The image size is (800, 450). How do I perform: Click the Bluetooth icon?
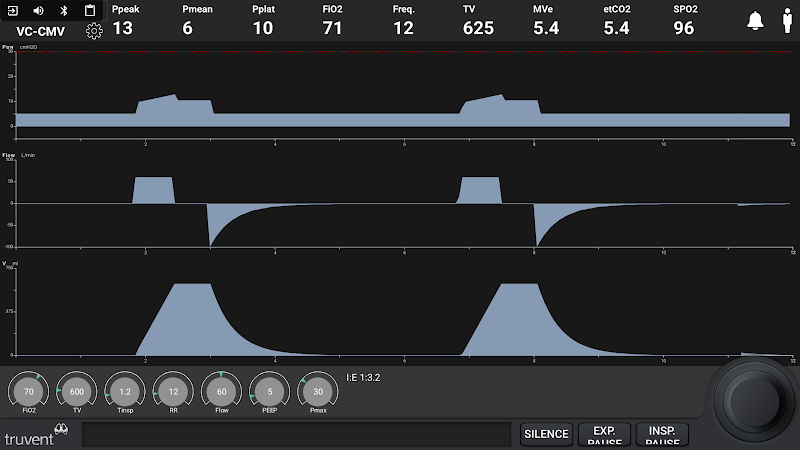point(64,10)
